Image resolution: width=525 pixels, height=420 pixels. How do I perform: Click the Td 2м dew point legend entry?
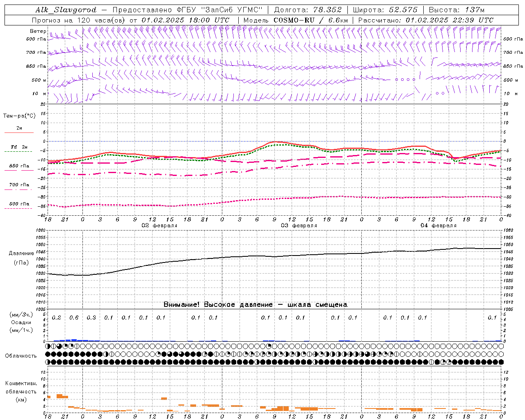click(19, 147)
